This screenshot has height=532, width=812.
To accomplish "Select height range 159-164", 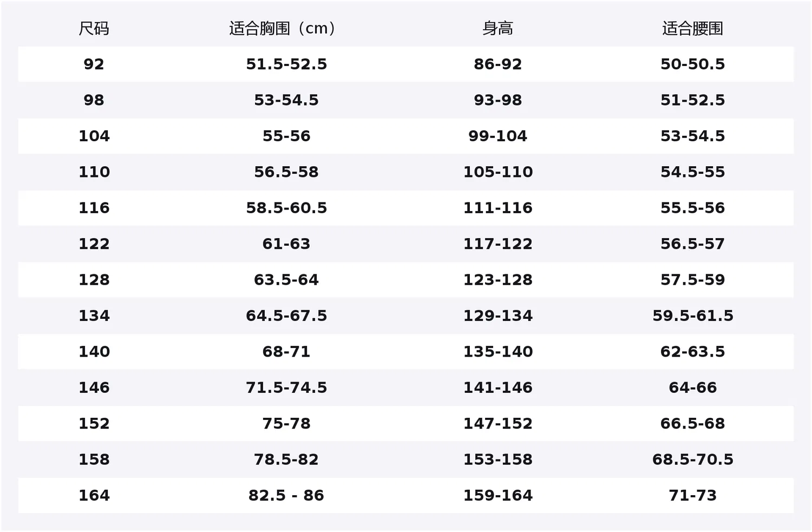I will [x=497, y=495].
